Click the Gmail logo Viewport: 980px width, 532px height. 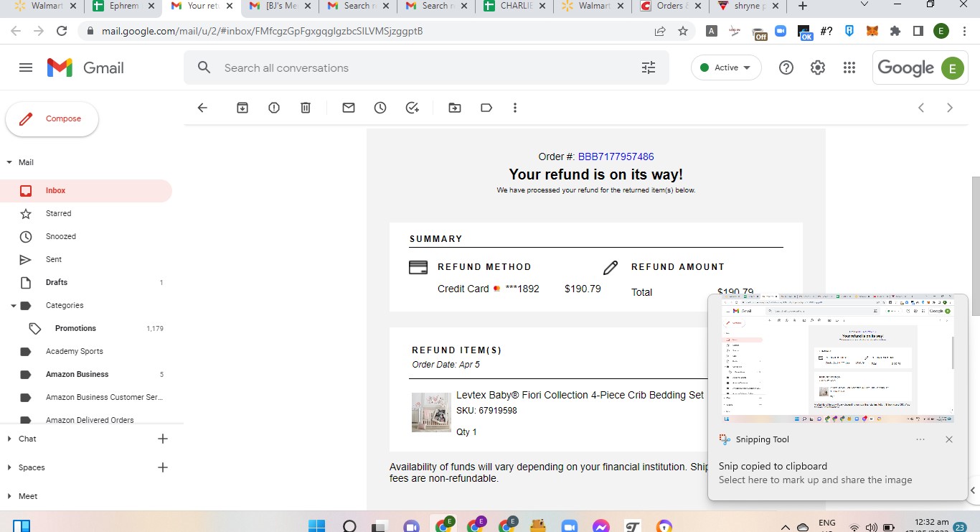tap(85, 67)
